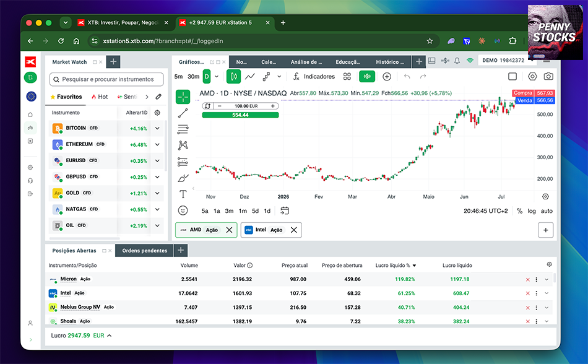Open the Hot tab
Image resolution: width=588 pixels, height=364 pixels.
(100, 97)
